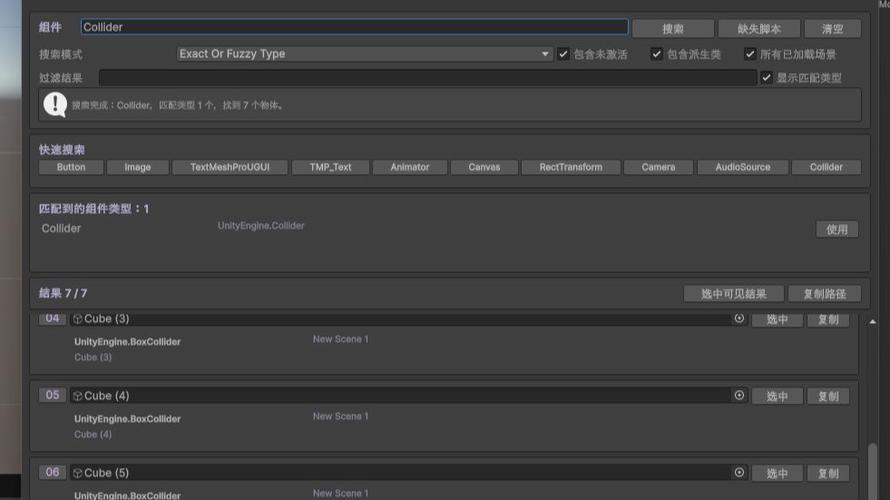Click 选中 button on Cube (4) row
890x500 pixels.
coord(777,396)
